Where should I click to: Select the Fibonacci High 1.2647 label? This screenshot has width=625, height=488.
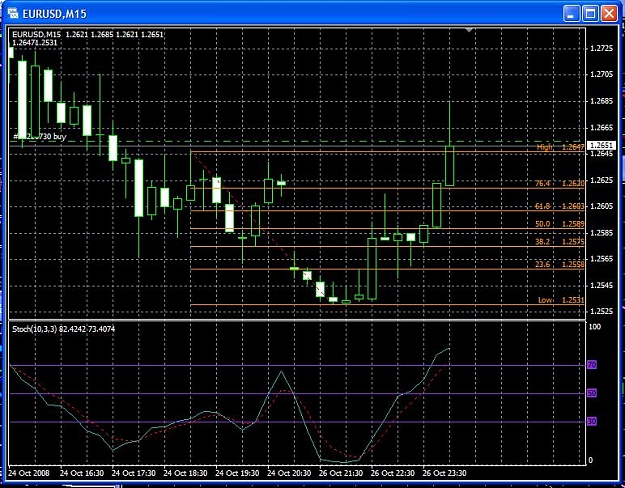click(560, 147)
